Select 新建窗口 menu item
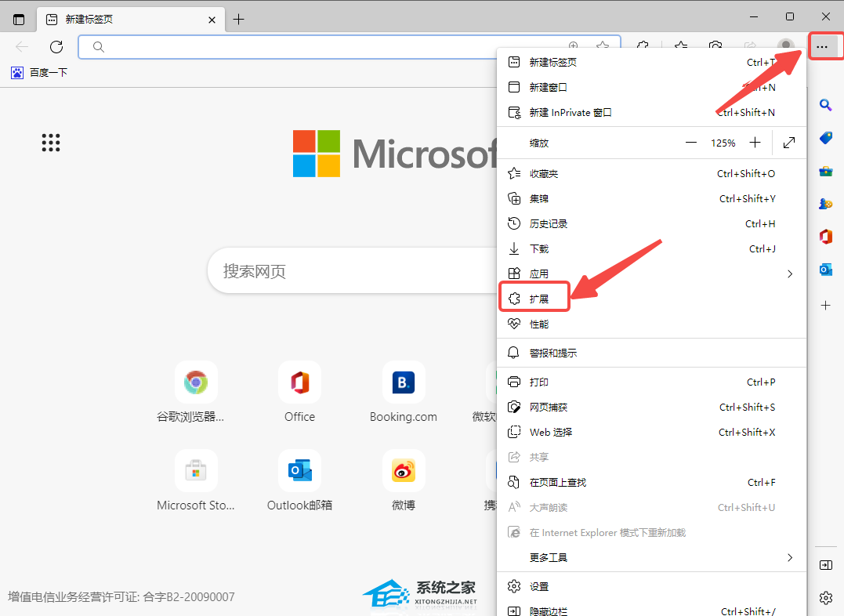This screenshot has width=844, height=616. coord(651,87)
